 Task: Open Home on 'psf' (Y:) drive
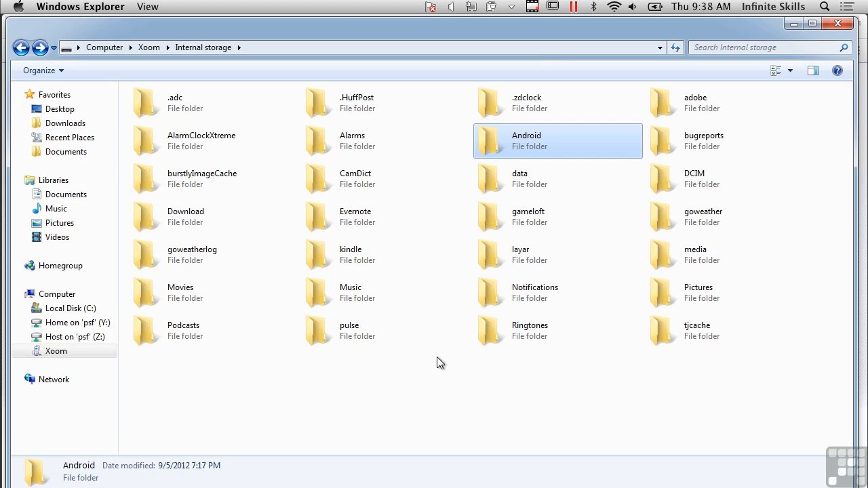77,323
